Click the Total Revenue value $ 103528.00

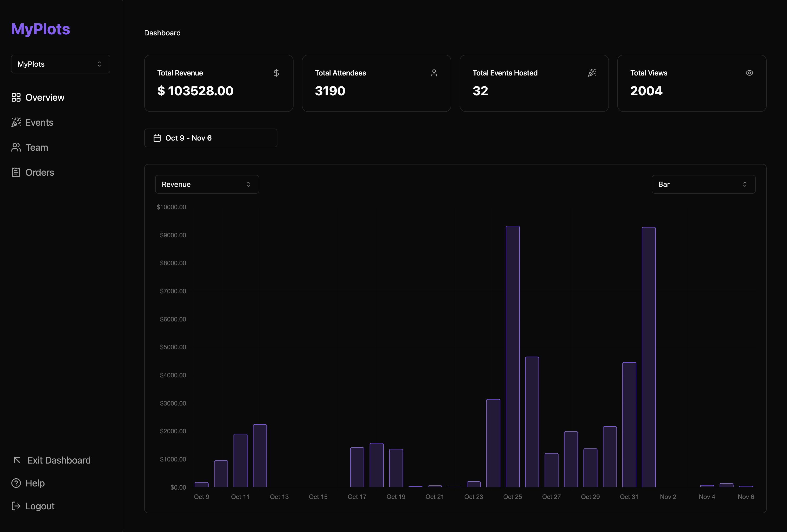[195, 91]
